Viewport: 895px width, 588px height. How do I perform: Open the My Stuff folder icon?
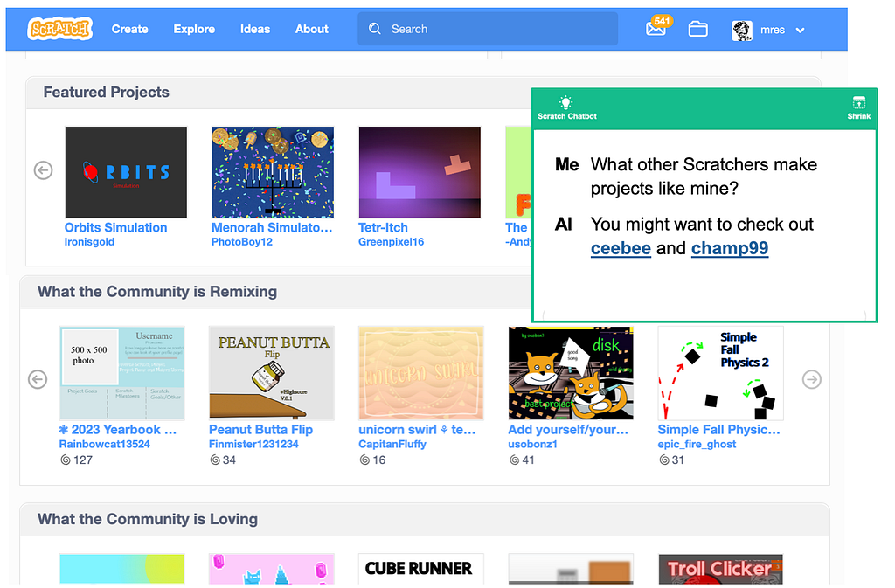697,29
